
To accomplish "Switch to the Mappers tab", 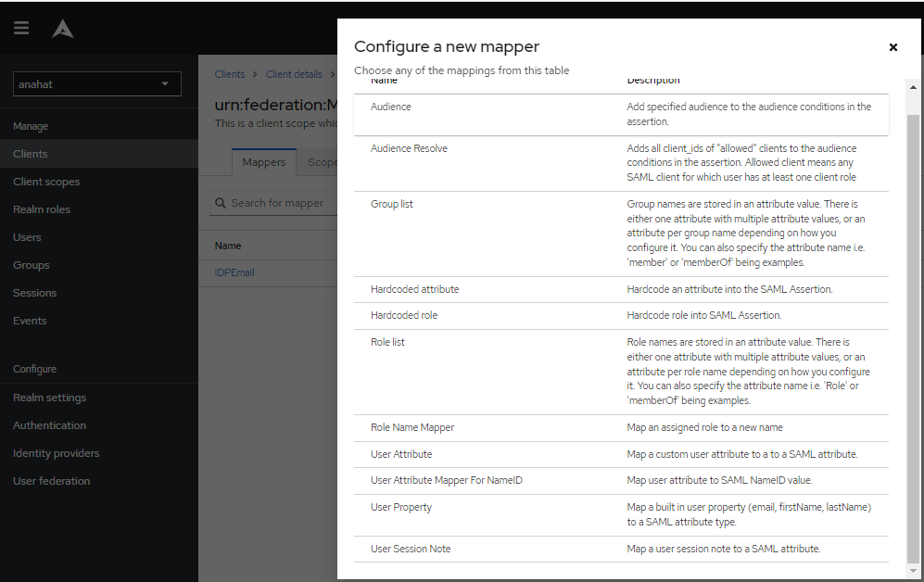I will [x=263, y=161].
